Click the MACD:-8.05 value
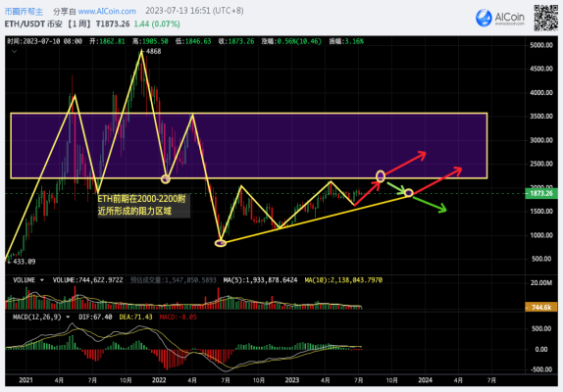Viewport: 563px width, 392px height. point(179,318)
